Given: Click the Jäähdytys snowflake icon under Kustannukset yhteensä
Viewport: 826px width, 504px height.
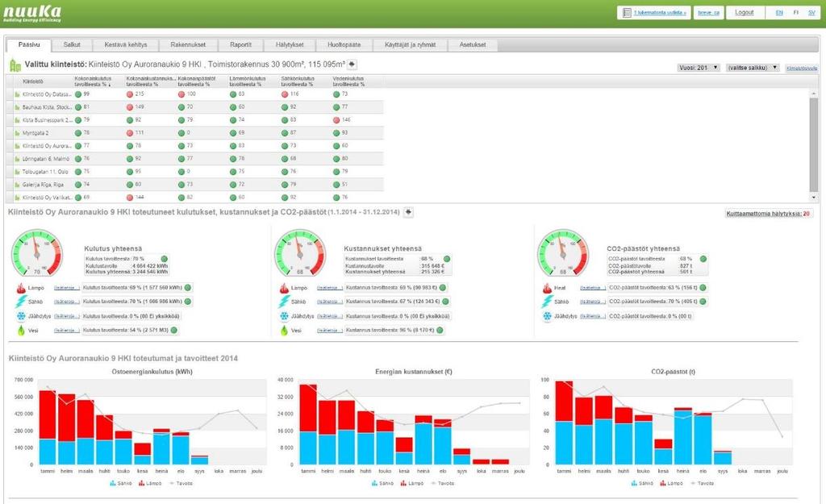Looking at the screenshot, I should point(284,317).
